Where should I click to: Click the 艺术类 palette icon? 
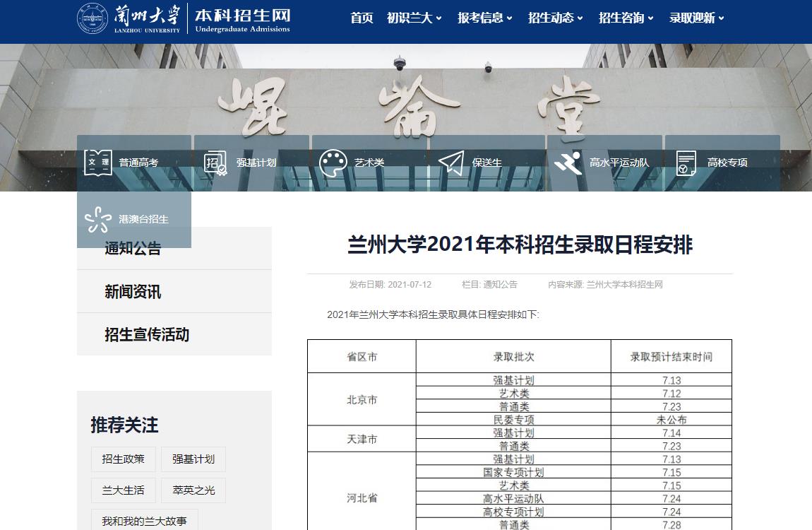tap(333, 163)
